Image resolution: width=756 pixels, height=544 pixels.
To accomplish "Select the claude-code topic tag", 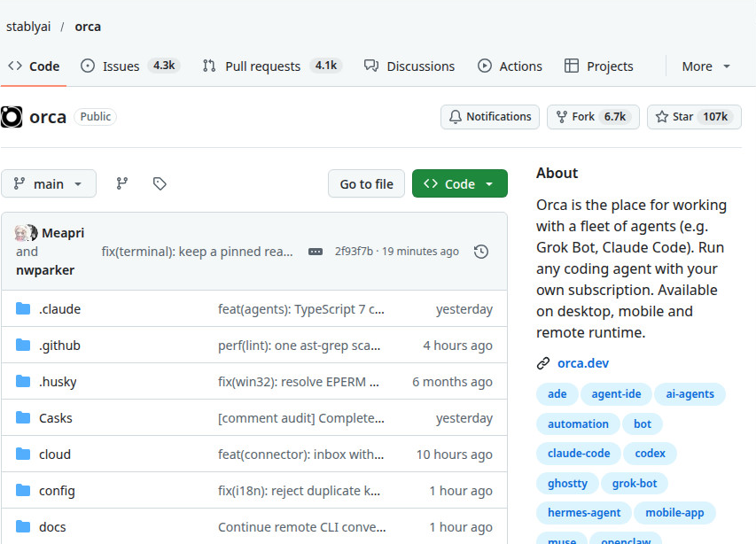I will (x=579, y=454).
